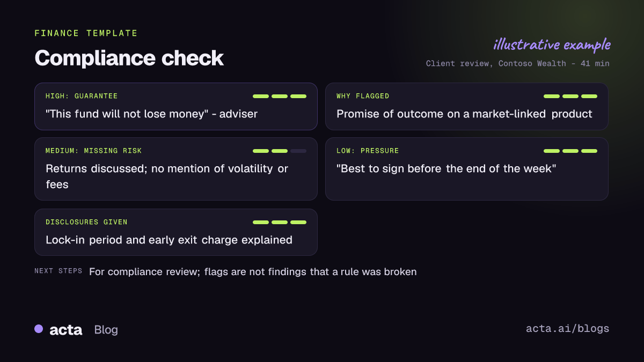Click "Promise of outcome on a market-linked product"

pyautogui.click(x=464, y=114)
